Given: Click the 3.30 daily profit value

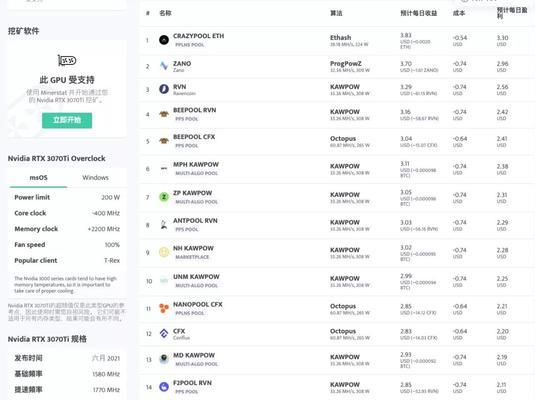Looking at the screenshot, I should [x=502, y=38].
